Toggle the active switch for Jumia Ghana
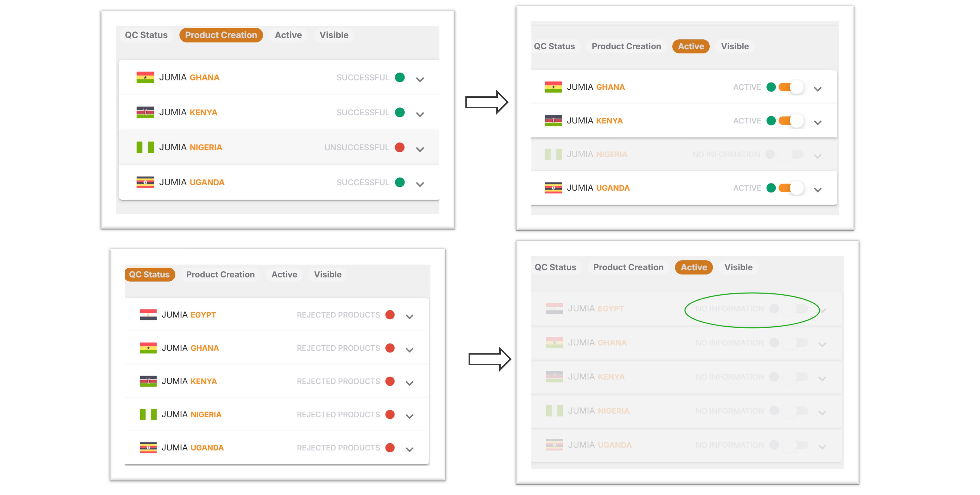Viewport: 980px width, 495px height. tap(791, 87)
